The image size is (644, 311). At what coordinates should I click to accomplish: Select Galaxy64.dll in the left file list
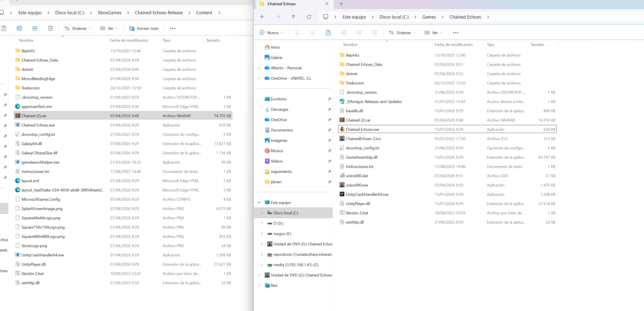(31, 144)
